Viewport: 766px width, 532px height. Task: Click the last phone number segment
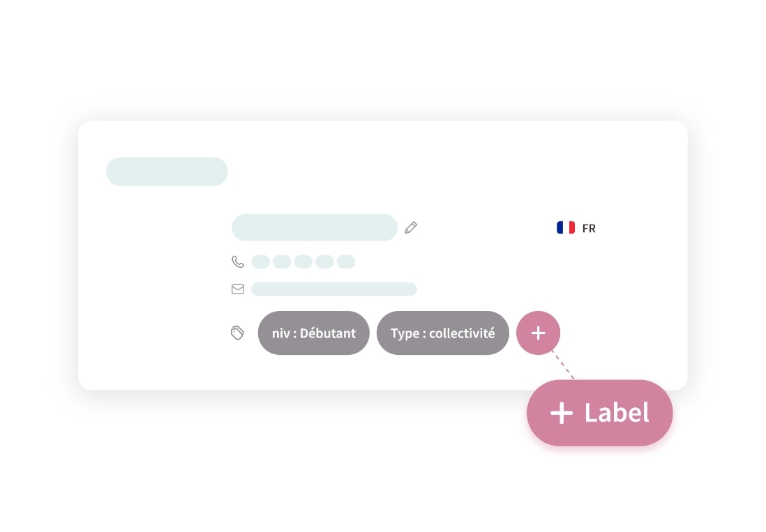346,261
